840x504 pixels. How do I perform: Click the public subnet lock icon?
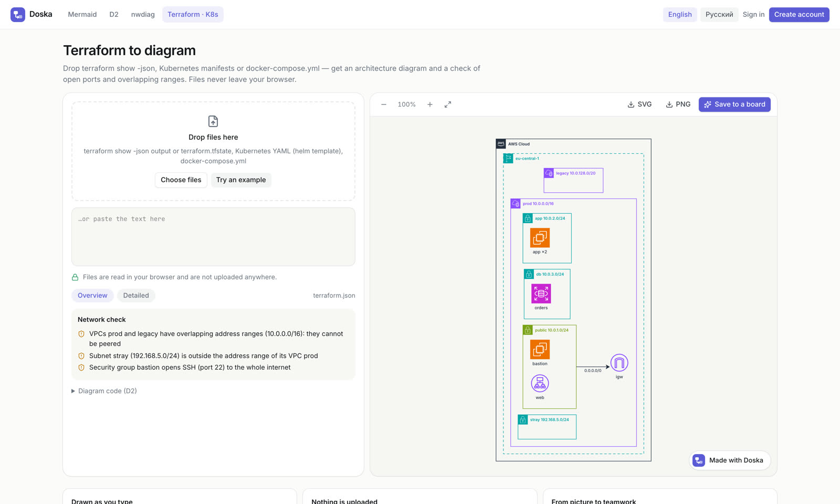coord(528,330)
